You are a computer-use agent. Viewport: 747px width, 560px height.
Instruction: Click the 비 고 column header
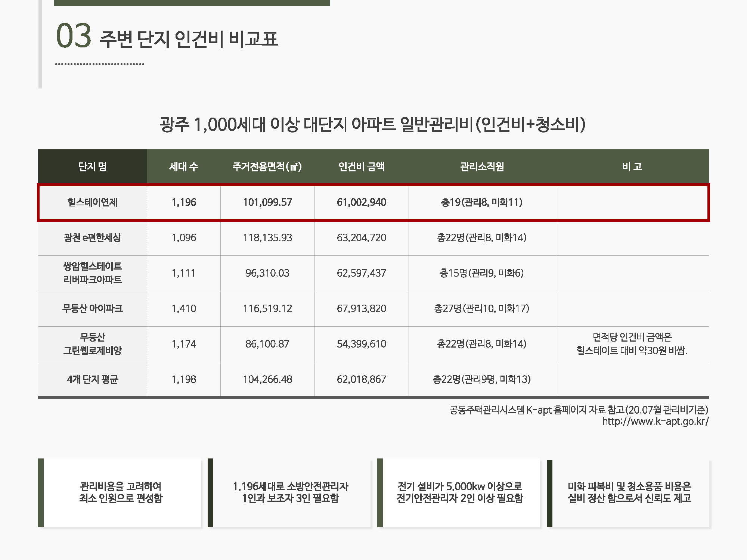632,167
